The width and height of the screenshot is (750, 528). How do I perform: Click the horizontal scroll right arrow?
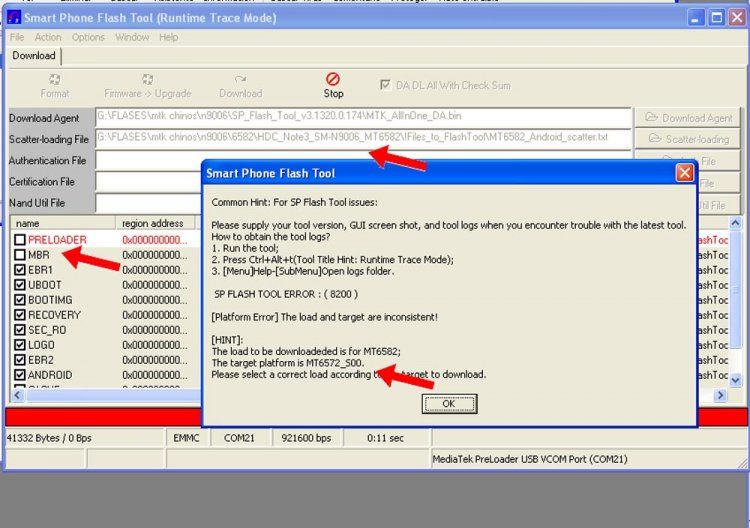coord(720,395)
